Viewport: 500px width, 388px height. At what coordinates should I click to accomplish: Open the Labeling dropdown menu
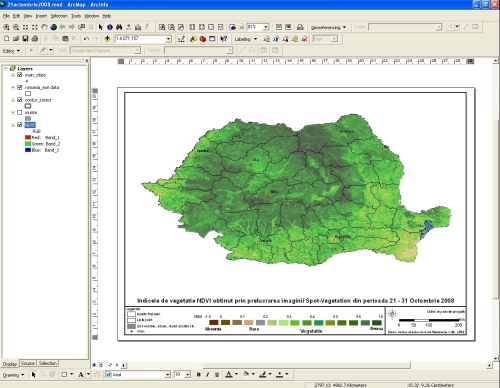click(x=246, y=39)
